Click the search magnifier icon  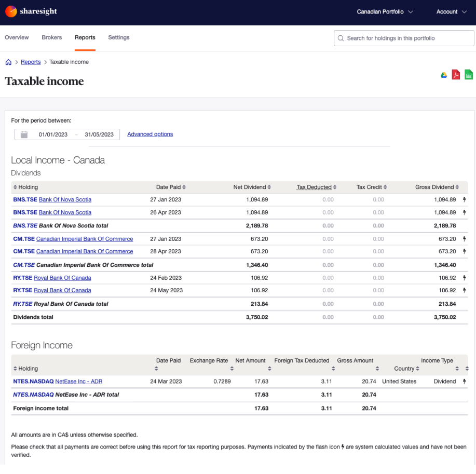click(341, 38)
